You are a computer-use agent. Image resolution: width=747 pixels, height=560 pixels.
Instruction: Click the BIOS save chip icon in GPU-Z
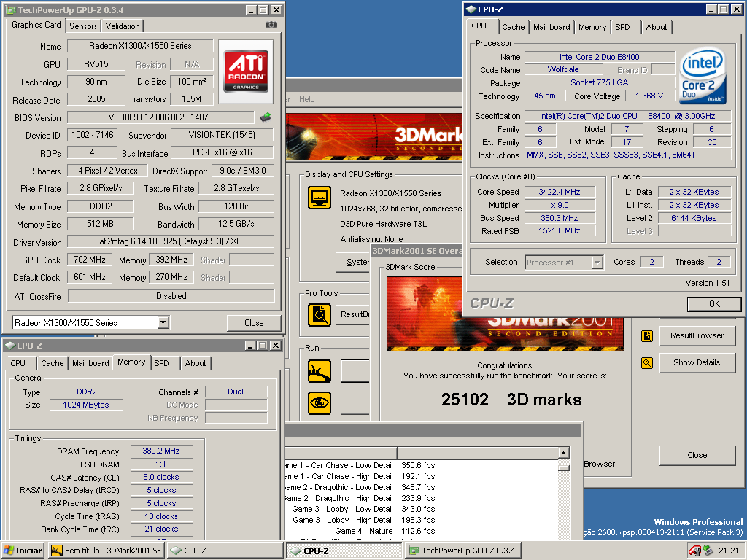266,117
